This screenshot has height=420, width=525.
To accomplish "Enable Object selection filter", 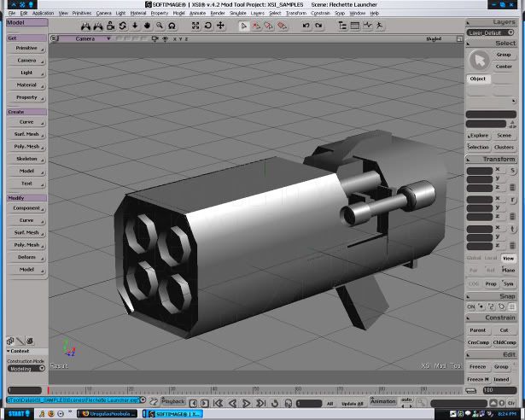I will 478,79.
